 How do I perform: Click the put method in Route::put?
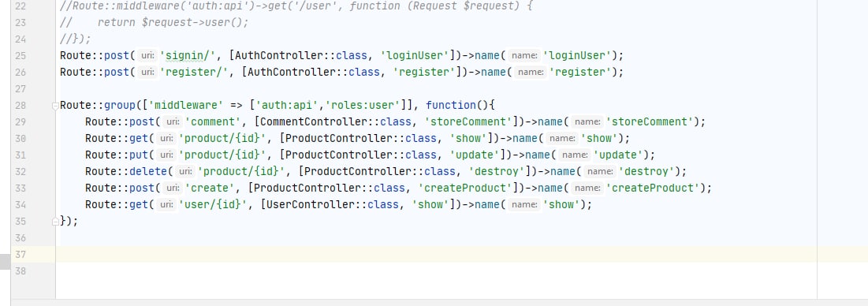pyautogui.click(x=139, y=155)
